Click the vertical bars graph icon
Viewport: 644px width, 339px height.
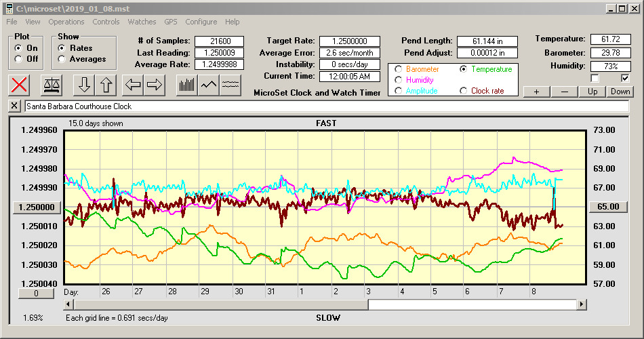[187, 85]
